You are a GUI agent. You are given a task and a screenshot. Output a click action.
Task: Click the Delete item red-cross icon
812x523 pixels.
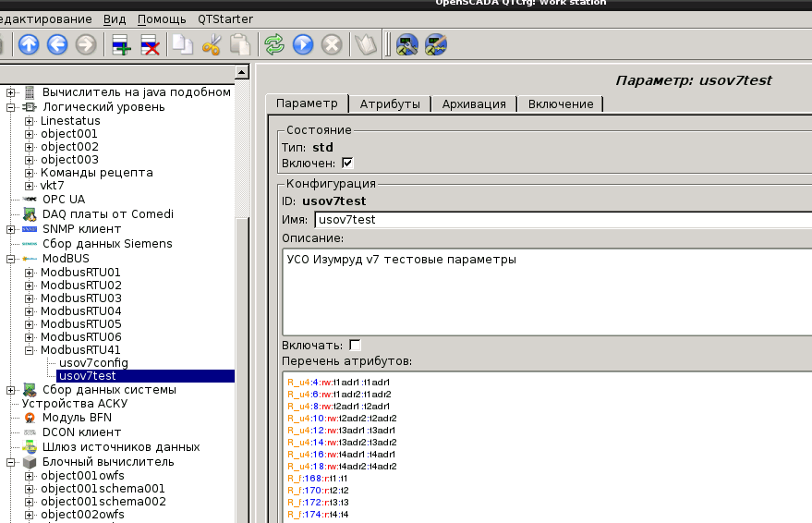[x=150, y=44]
